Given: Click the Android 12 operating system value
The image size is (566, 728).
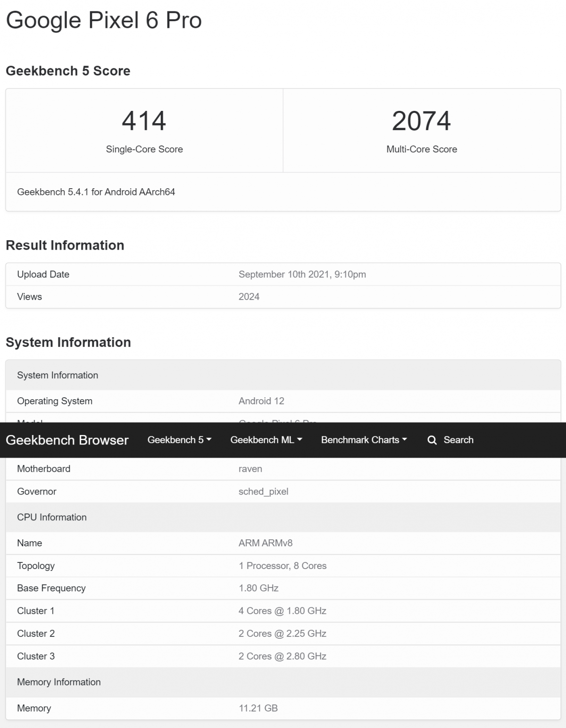Looking at the screenshot, I should (x=261, y=401).
